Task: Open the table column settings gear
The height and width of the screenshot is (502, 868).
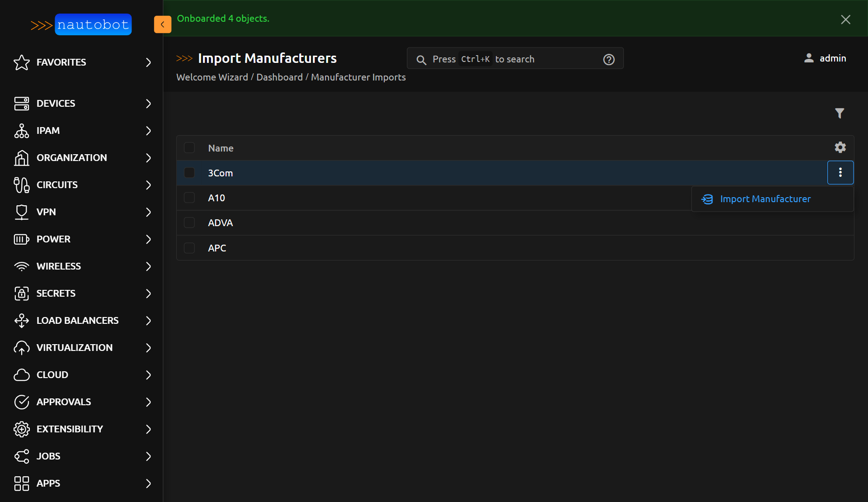Action: (840, 147)
